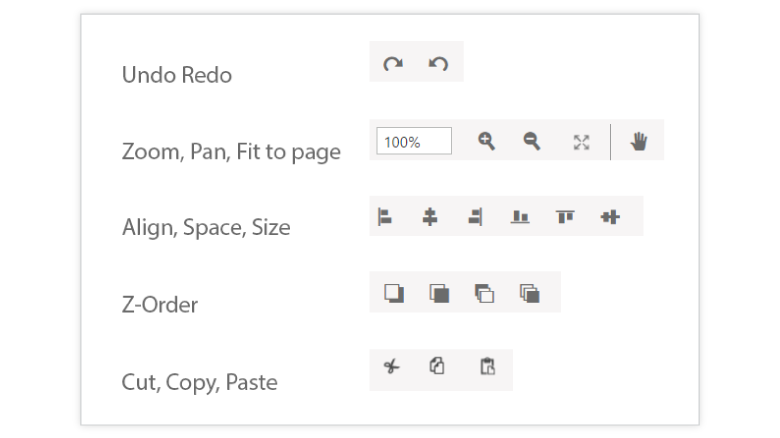Viewport: 780px width, 438px height.
Task: Cut selection with the scissors icon
Action: (391, 367)
